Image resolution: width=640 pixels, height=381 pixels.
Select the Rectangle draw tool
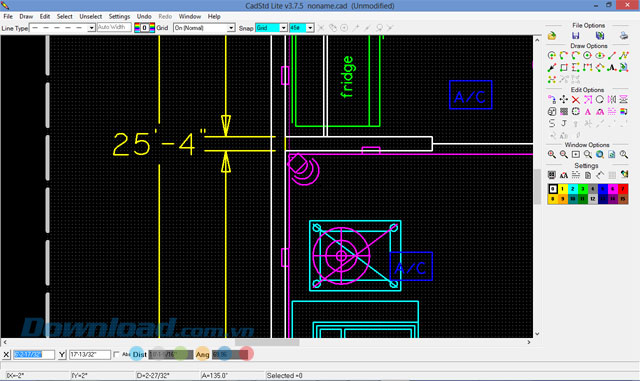click(x=564, y=67)
